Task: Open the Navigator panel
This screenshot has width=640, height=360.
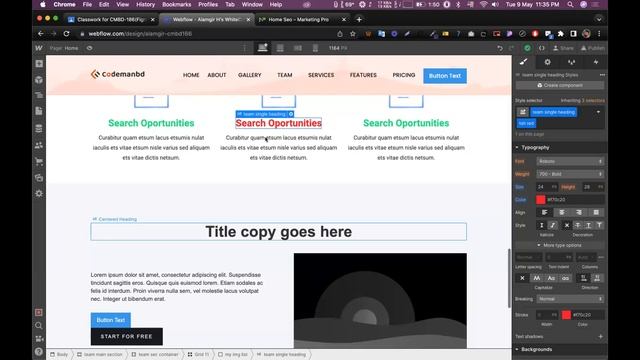Action: [x=39, y=95]
